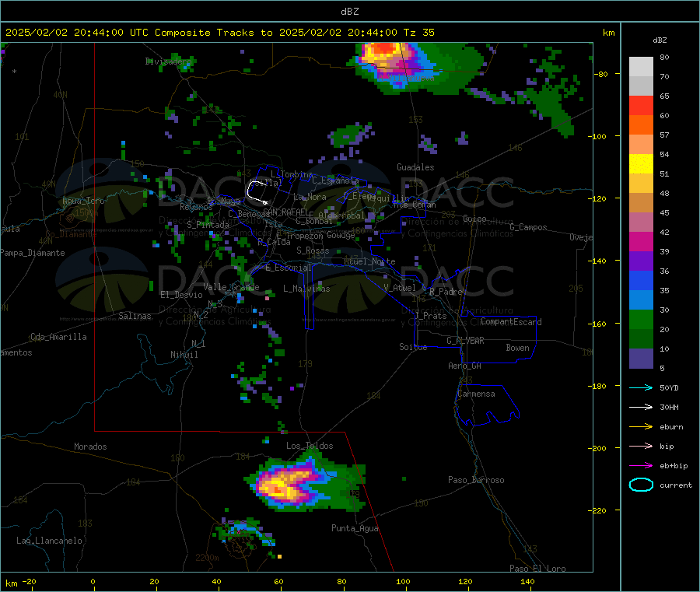Click the Pampa_Diamante map label
This screenshot has width=700, height=592.
[33, 253]
